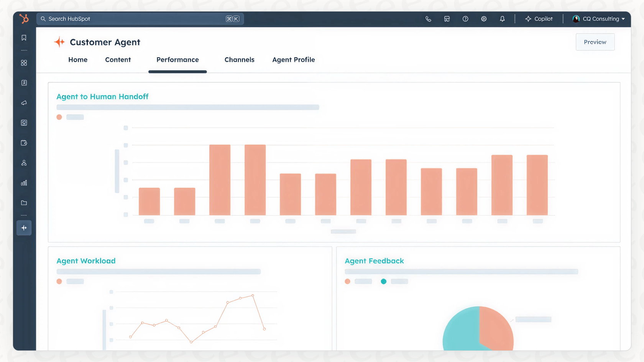
Task: Open the CRM contacts icon in the sidebar
Action: pos(24,82)
